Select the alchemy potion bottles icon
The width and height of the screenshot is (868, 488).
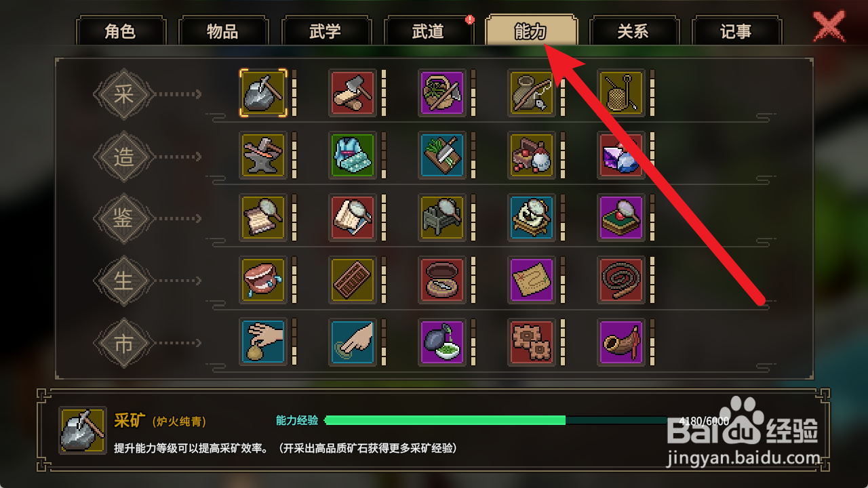532,155
